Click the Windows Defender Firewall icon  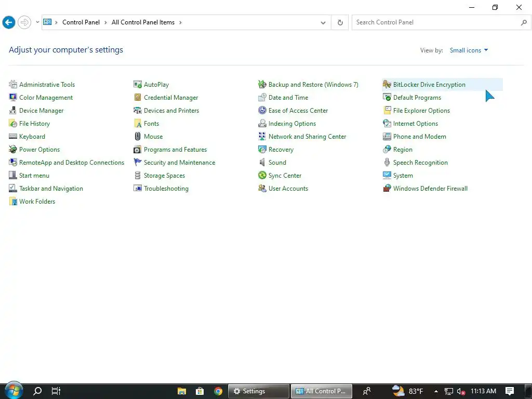point(387,188)
